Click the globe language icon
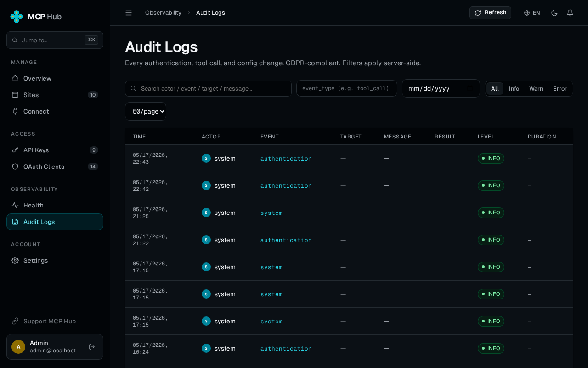This screenshot has height=368, width=588. (527, 13)
